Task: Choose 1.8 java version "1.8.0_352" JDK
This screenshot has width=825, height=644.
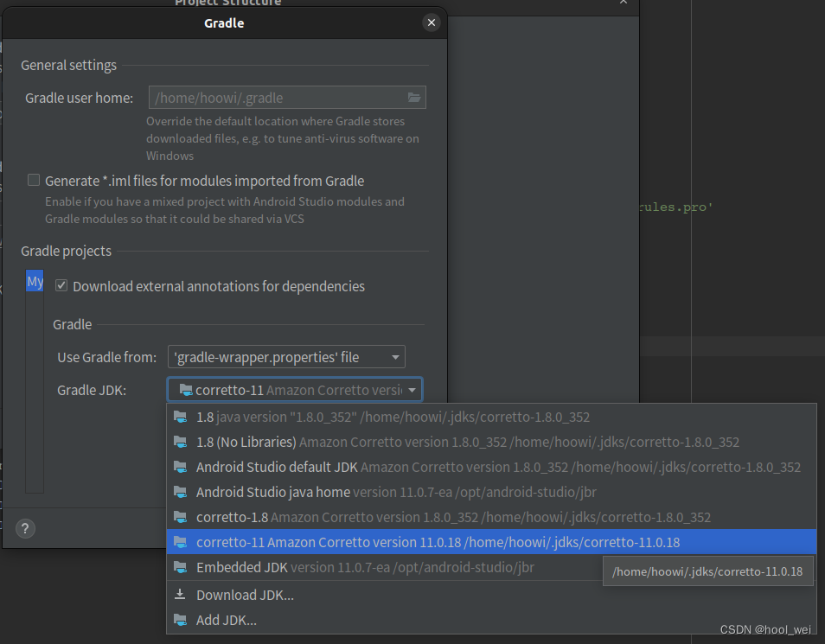Action: pos(491,418)
